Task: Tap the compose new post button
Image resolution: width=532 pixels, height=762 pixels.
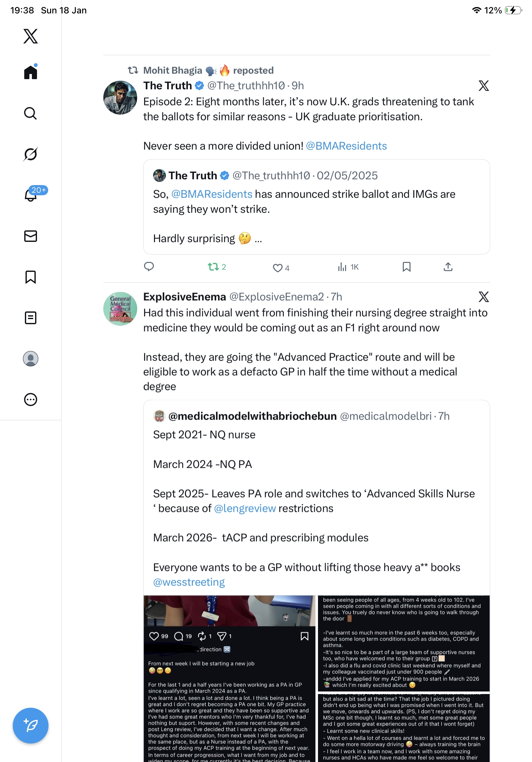Action: tap(31, 725)
